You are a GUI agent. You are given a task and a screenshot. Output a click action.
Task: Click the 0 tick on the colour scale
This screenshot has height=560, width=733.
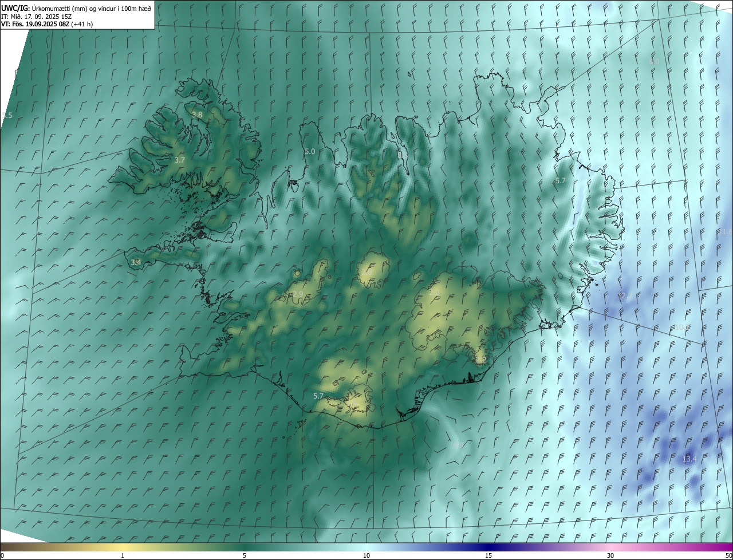click(x=2, y=555)
